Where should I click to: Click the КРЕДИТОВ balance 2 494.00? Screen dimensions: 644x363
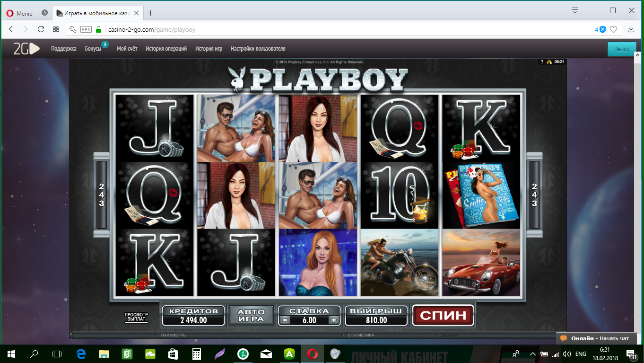pos(193,320)
